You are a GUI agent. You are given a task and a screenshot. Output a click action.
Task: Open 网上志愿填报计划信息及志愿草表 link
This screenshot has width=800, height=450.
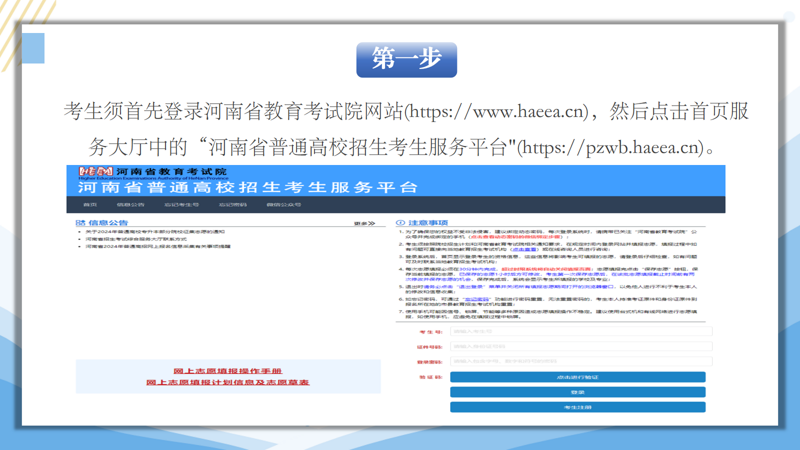(x=227, y=382)
